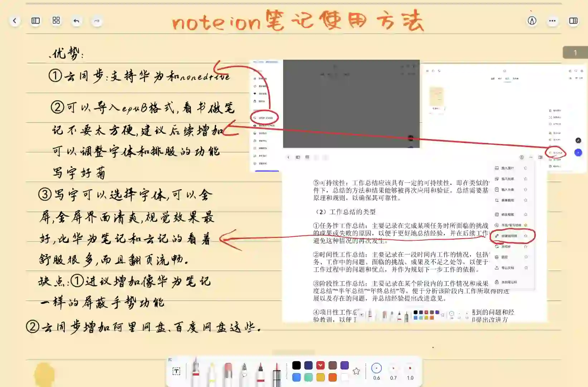Viewport: 588px width, 387px height.
Task: Open the page overview grid
Action: tap(56, 21)
